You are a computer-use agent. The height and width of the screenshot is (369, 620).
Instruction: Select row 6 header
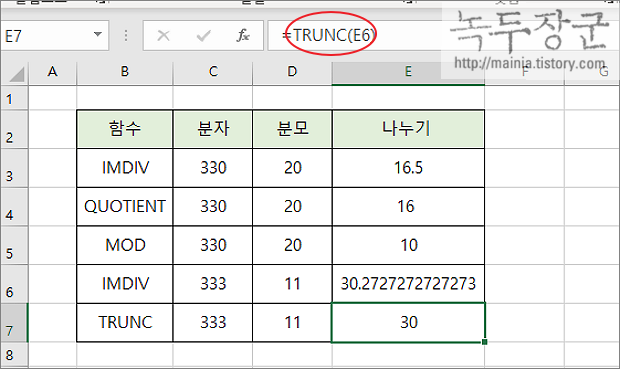[x=14, y=284]
